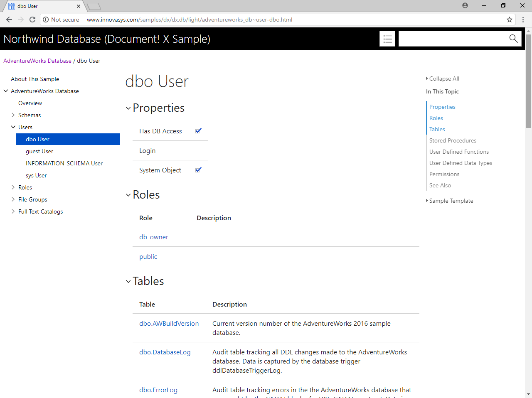Open the table of contents menu icon
The width and height of the screenshot is (532, 398).
(x=387, y=39)
